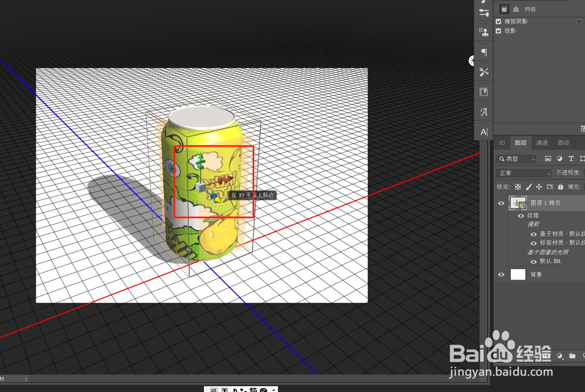Filter layers by adjustment layer icon

tap(559, 159)
